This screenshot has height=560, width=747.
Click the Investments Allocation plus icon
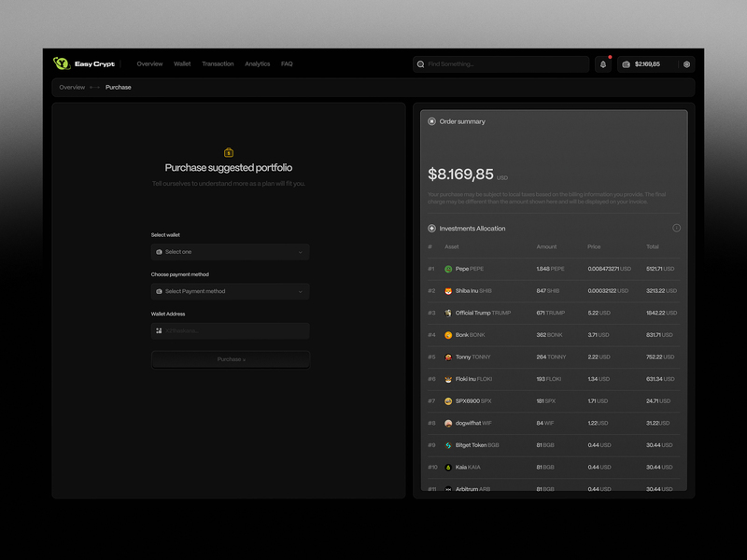(431, 228)
